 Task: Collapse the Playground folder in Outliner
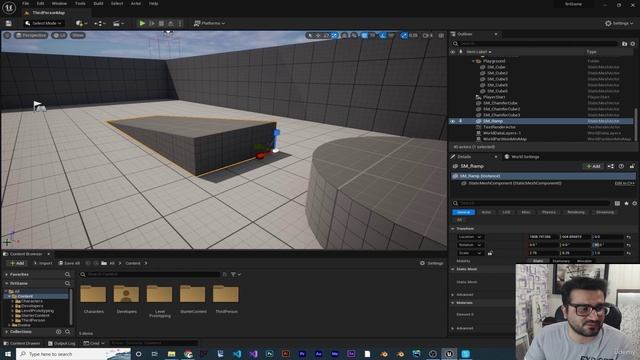[473, 61]
